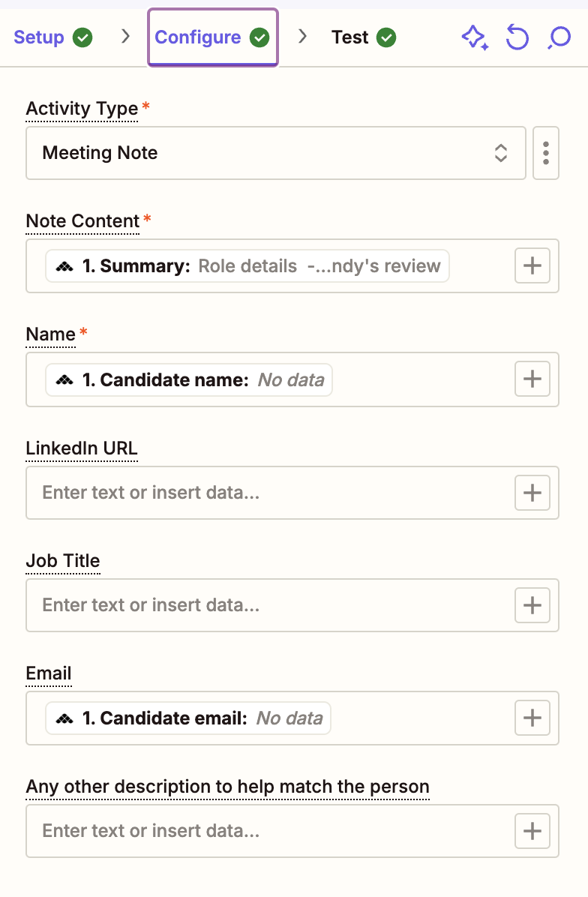The height and width of the screenshot is (897, 588).
Task: Select the Candidate name data pill
Action: click(x=189, y=379)
